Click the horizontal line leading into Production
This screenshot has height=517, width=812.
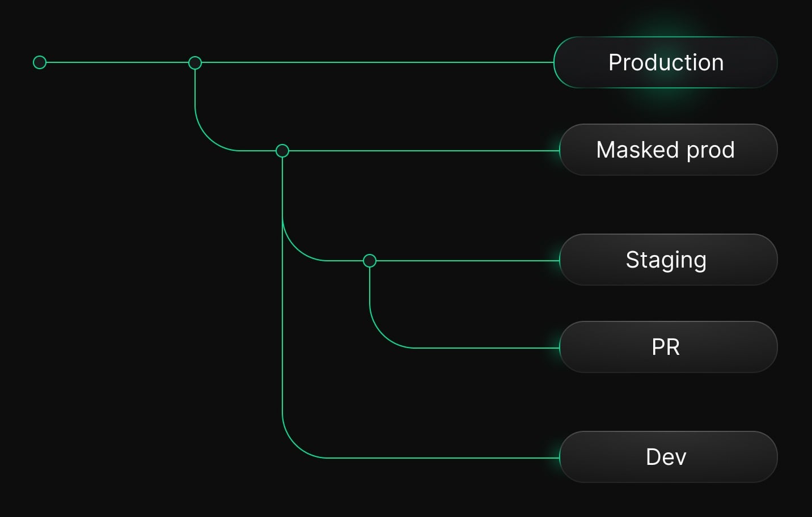(x=374, y=62)
